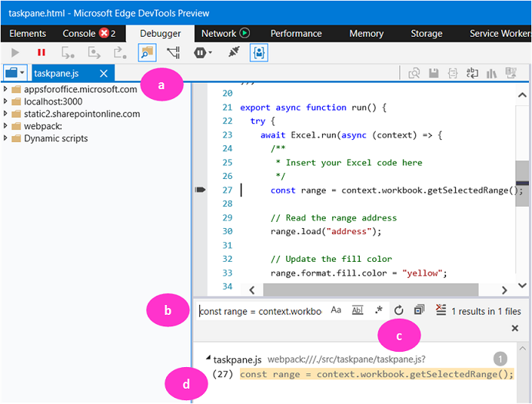Click the breakpoint arrow at line 27
This screenshot has width=532, height=404.
(x=200, y=190)
